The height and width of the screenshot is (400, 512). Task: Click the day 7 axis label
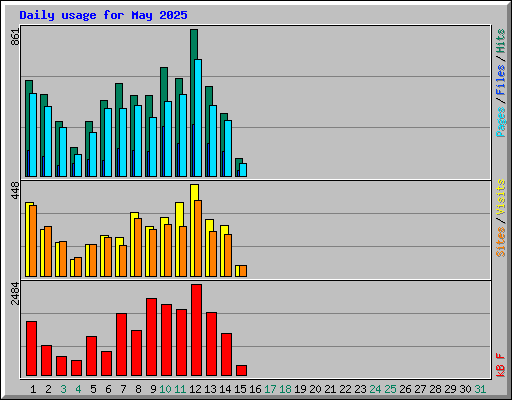123,389
